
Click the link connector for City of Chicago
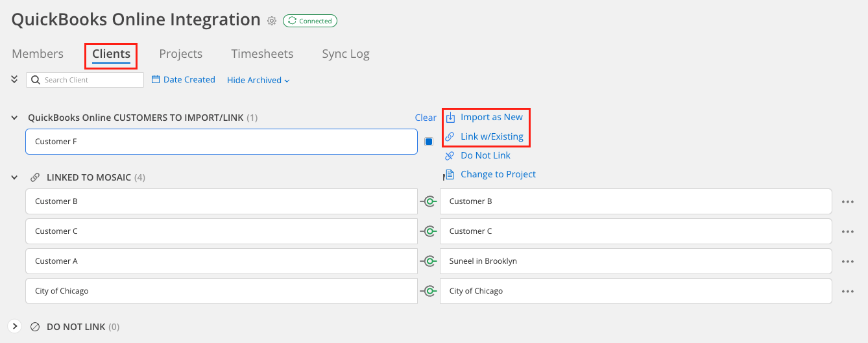[429, 291]
